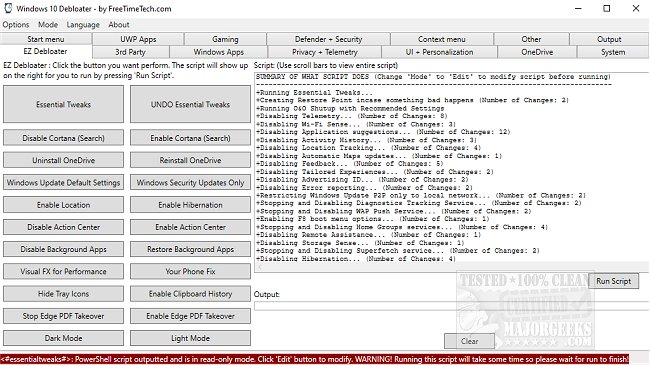Click UNDO Essential Tweaks button

[190, 104]
